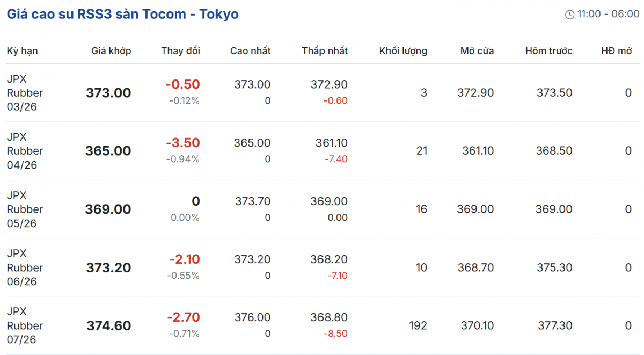The height and width of the screenshot is (355, 644).
Task: Select the Khối lượng column header
Action: click(x=403, y=51)
